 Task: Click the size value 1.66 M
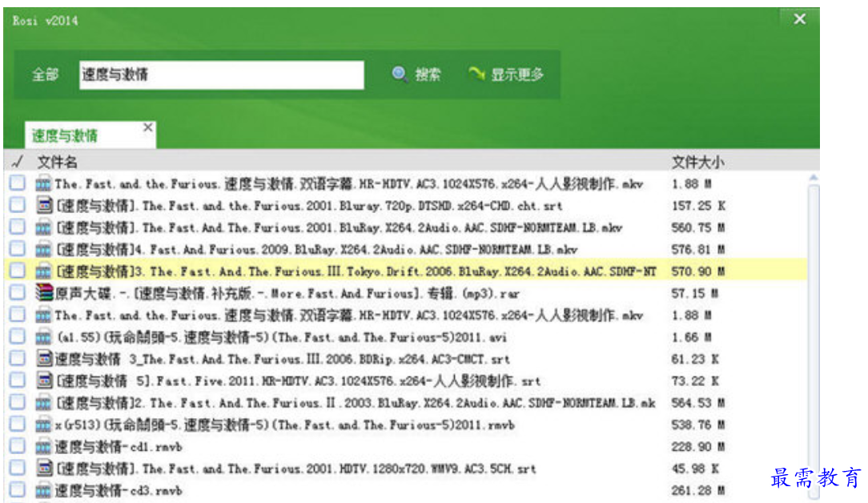(x=691, y=337)
